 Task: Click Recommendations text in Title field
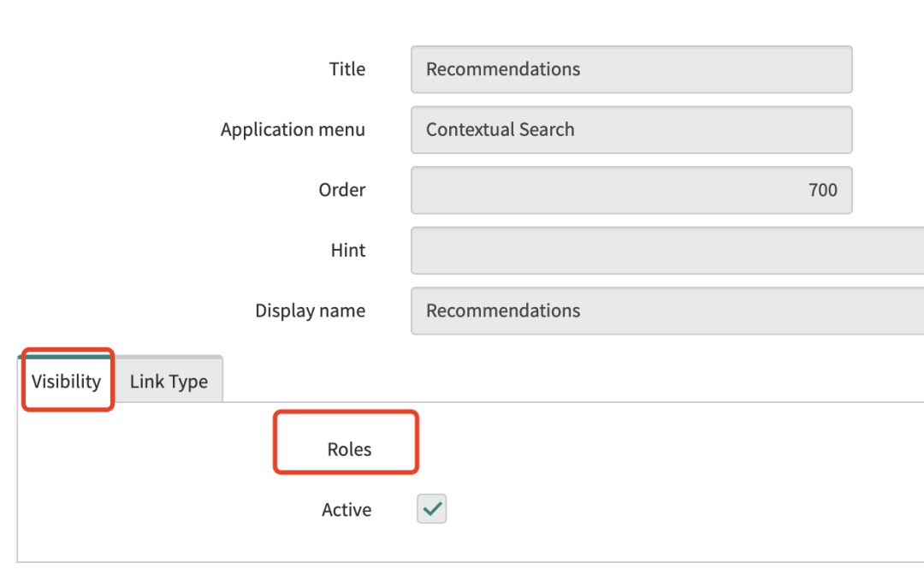pyautogui.click(x=503, y=69)
